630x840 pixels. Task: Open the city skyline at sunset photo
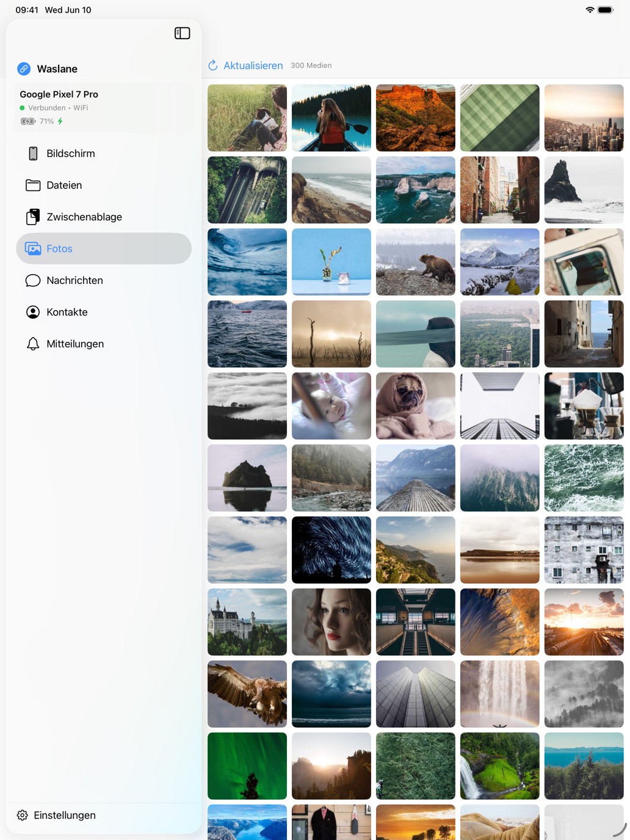(584, 118)
